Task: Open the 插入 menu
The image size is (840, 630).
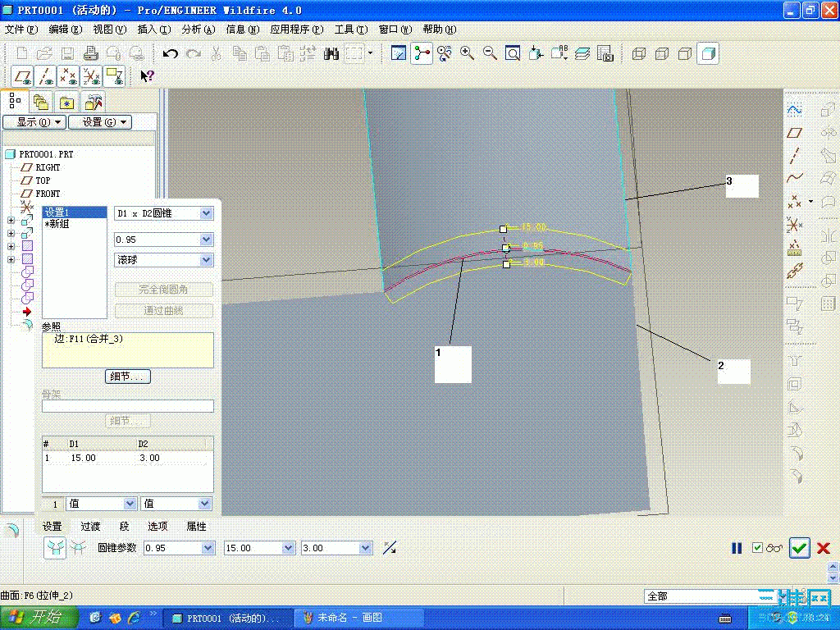Action: tap(154, 30)
